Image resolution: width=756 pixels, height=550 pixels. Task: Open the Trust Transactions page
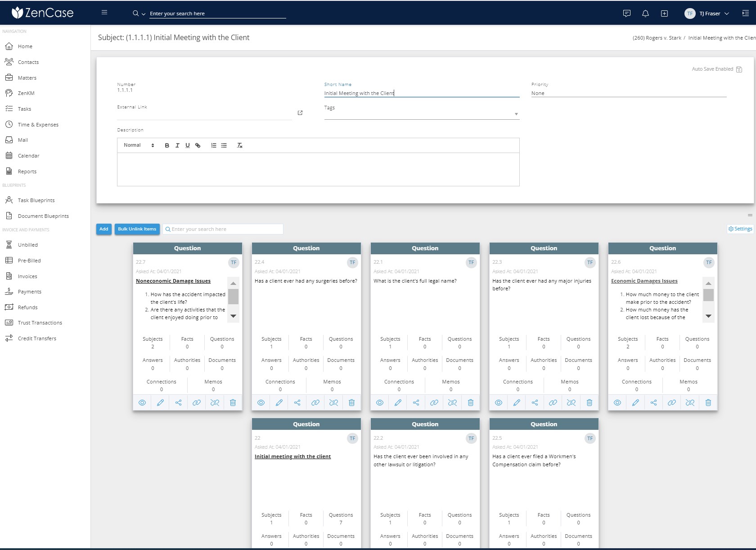39,323
